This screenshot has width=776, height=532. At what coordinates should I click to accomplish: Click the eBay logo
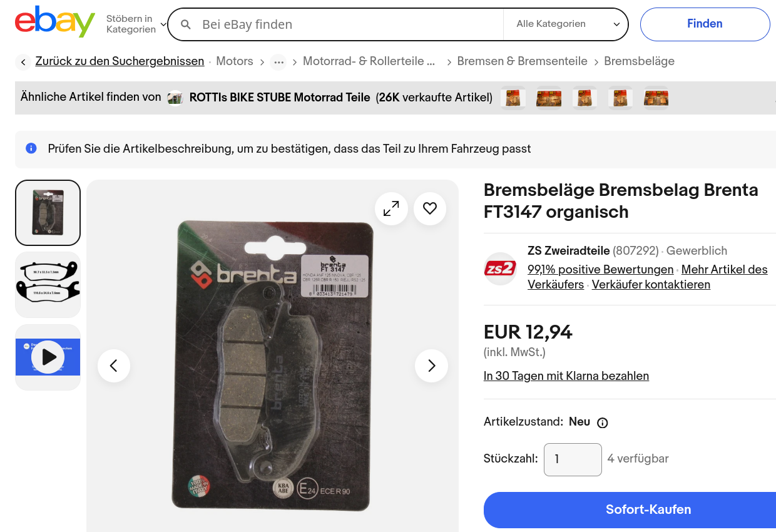[x=55, y=23]
